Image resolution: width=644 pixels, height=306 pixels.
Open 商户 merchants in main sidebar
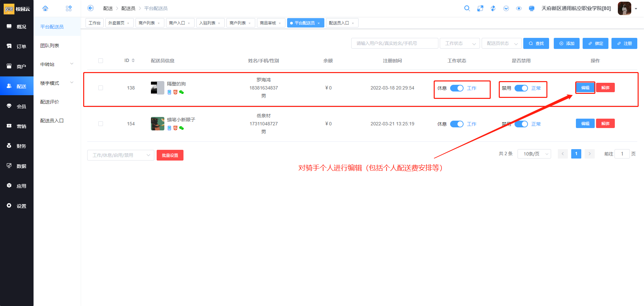point(17,66)
